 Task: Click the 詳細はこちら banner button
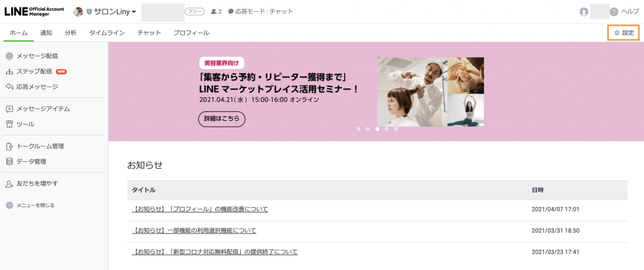pos(221,119)
